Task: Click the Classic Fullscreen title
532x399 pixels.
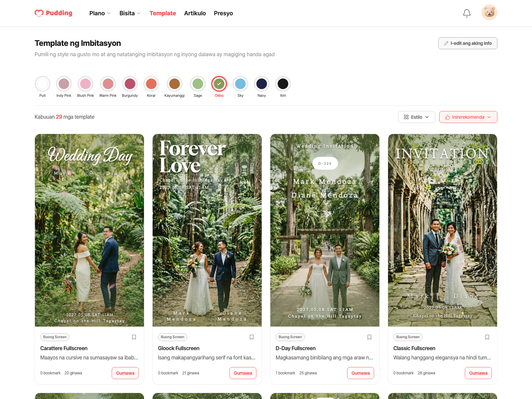Action: [414, 348]
